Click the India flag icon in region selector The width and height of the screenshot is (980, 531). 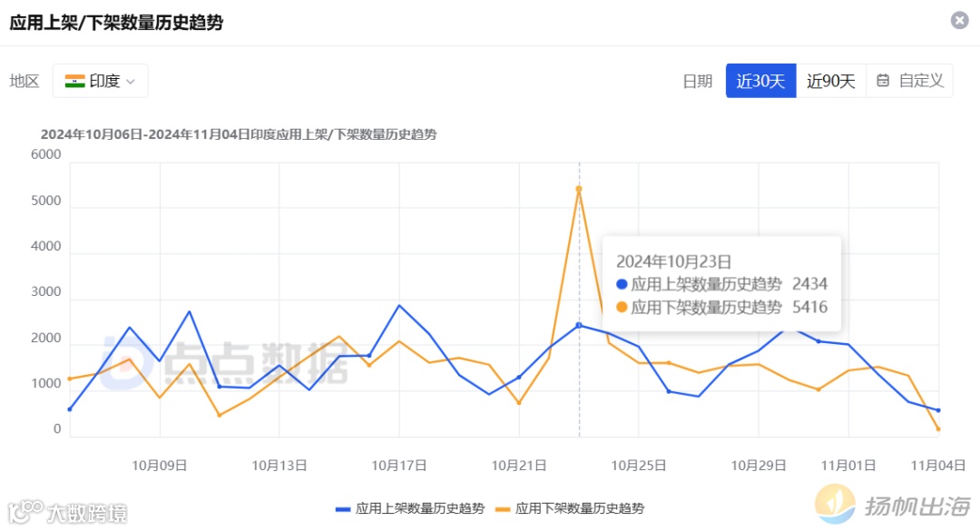pos(76,80)
